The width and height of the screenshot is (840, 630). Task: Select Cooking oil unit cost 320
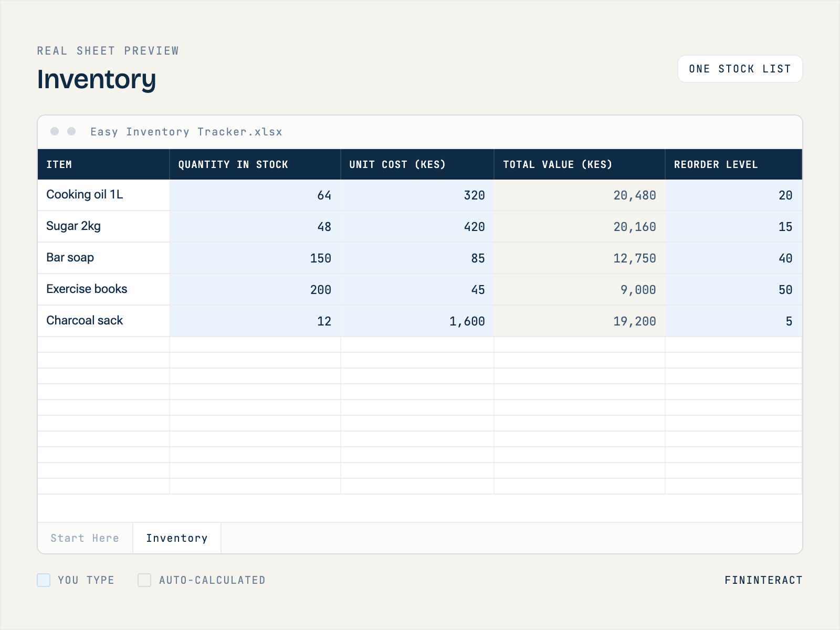click(417, 195)
